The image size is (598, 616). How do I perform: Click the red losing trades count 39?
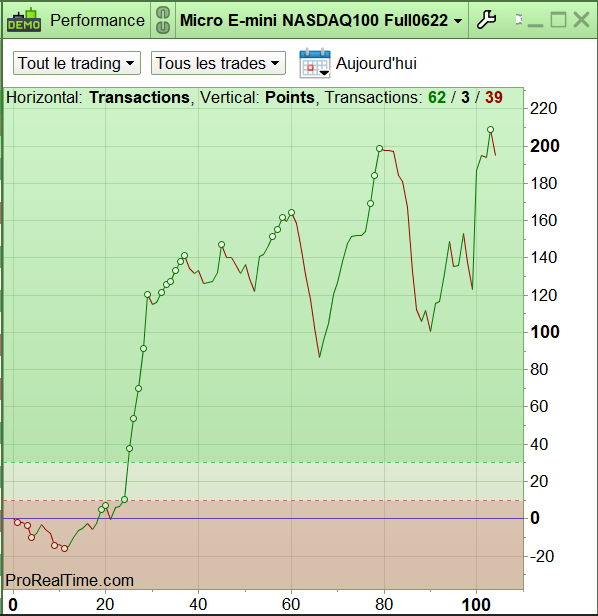(x=493, y=97)
